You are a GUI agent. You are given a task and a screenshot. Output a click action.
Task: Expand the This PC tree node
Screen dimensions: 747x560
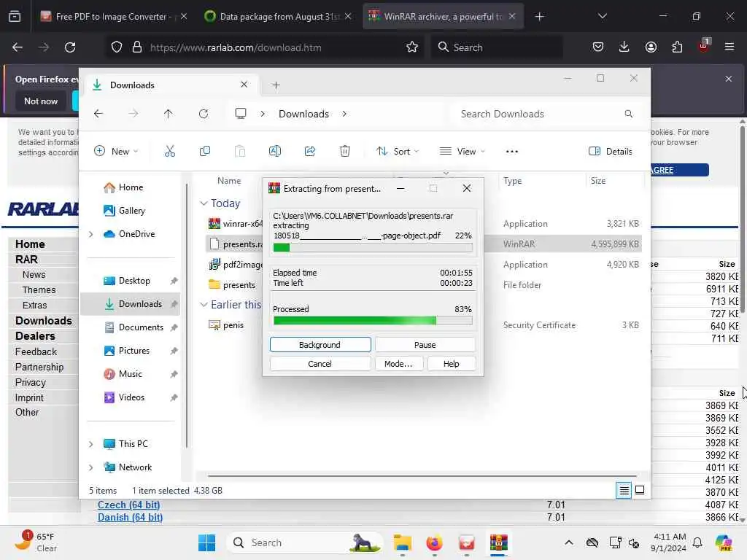tap(91, 444)
